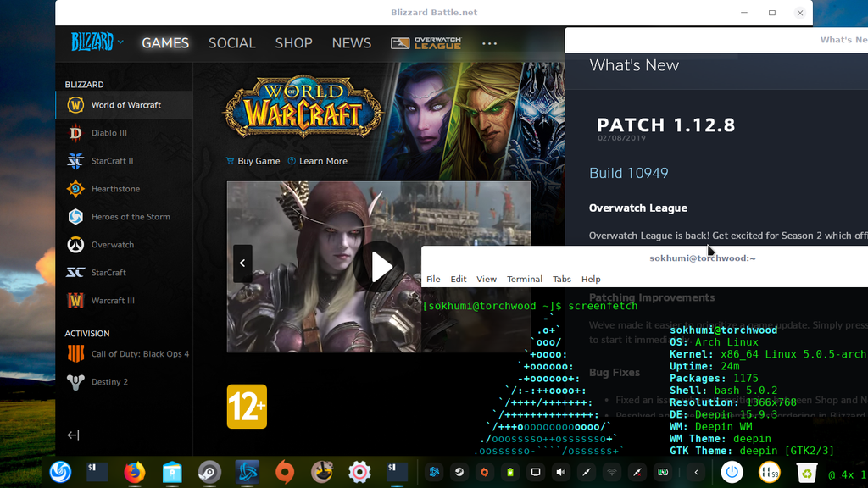This screenshot has height=488, width=868.
Task: Select the Diablo III icon in the sidebar
Action: (75, 133)
